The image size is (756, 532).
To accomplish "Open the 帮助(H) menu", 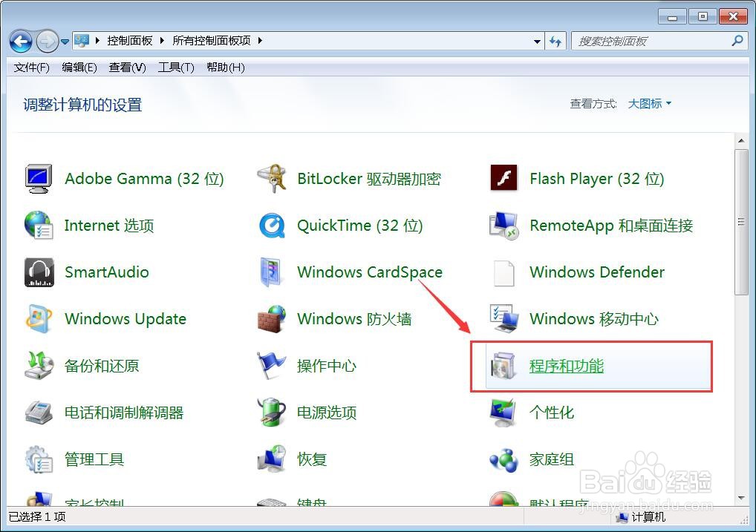I will [226, 68].
